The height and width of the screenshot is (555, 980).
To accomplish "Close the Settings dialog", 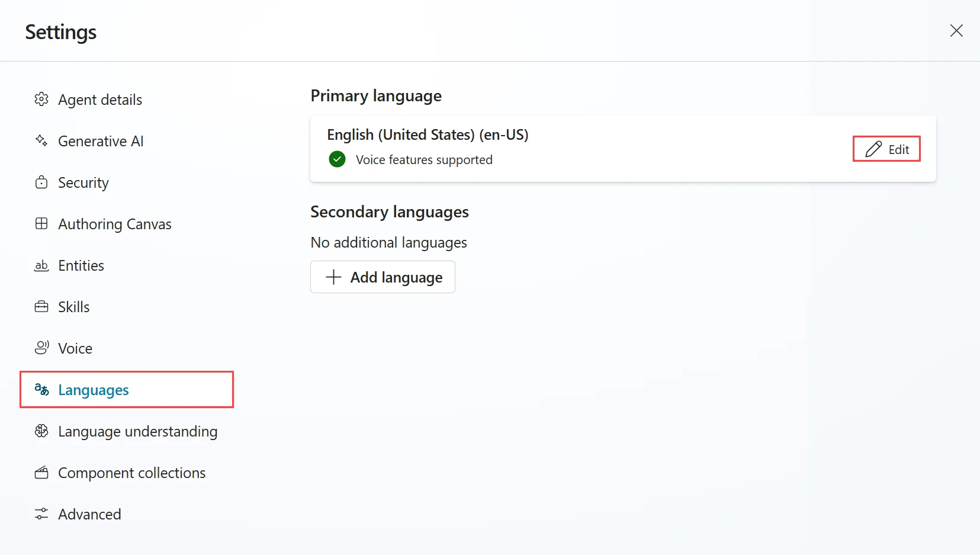I will click(956, 30).
